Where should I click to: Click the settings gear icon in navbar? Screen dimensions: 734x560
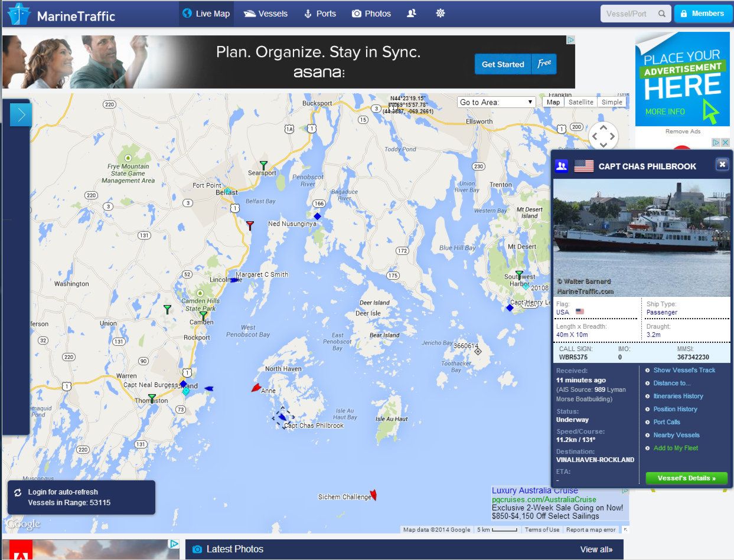[440, 13]
